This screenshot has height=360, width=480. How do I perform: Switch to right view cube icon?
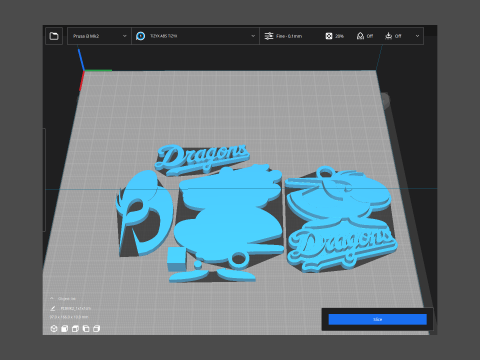point(97,329)
